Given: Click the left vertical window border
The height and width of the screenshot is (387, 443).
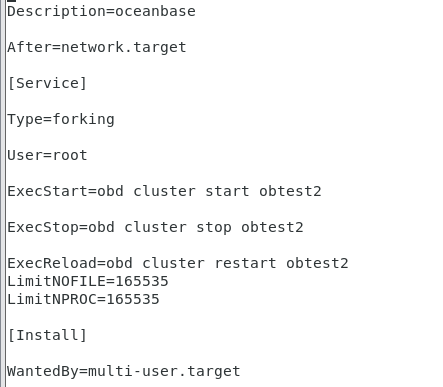Looking at the screenshot, I should click(3, 193).
